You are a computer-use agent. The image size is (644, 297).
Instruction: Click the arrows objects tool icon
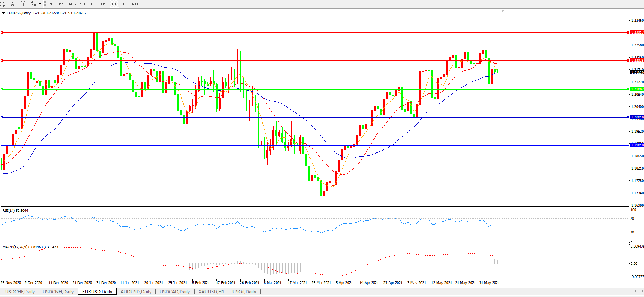point(33,4)
